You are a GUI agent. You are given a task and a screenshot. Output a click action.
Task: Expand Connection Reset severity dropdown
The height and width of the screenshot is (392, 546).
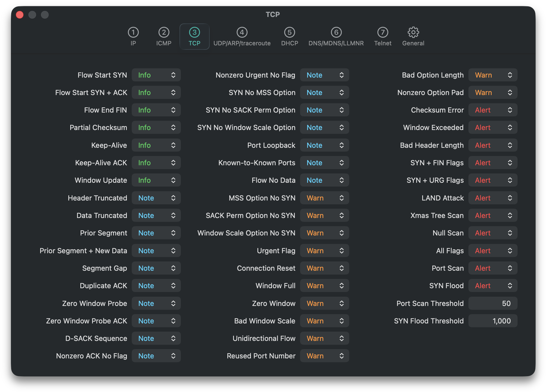324,268
